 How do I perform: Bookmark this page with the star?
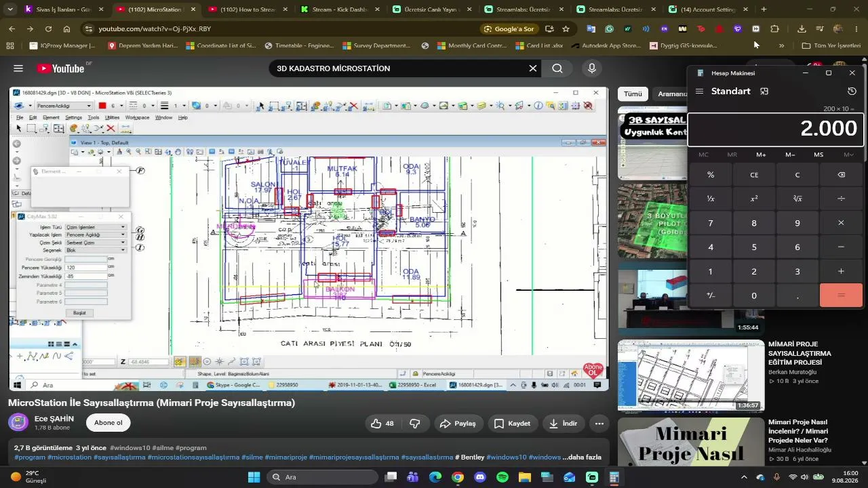(x=566, y=29)
